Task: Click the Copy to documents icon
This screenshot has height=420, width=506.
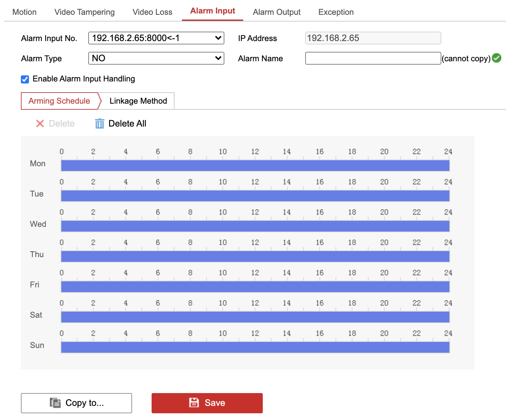Action: click(55, 403)
